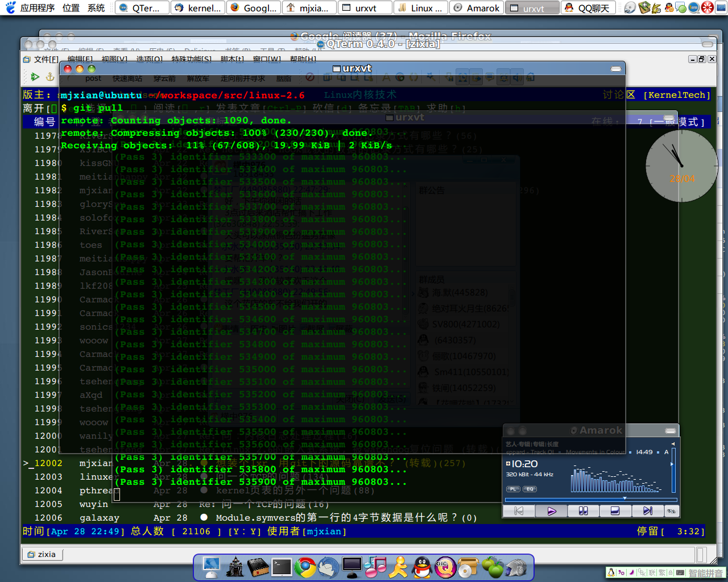Open the 应用程序 Applications menu

pyautogui.click(x=38, y=8)
